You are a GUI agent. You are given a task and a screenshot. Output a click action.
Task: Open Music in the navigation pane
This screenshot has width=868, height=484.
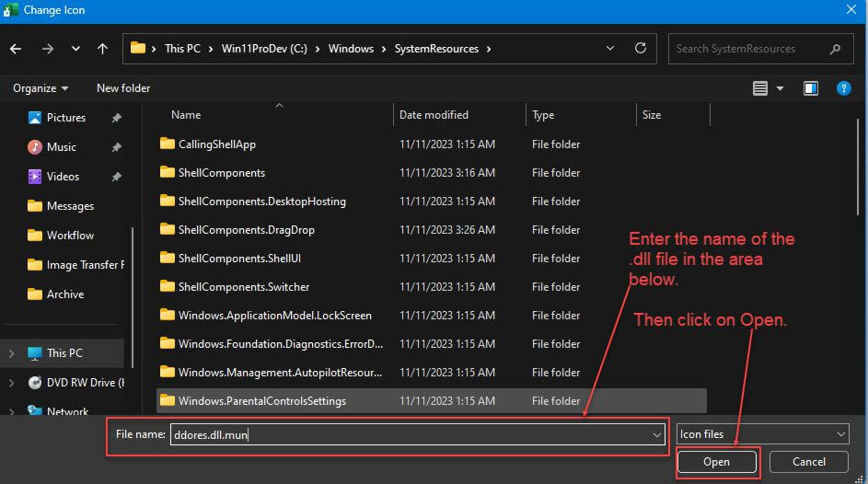click(61, 147)
